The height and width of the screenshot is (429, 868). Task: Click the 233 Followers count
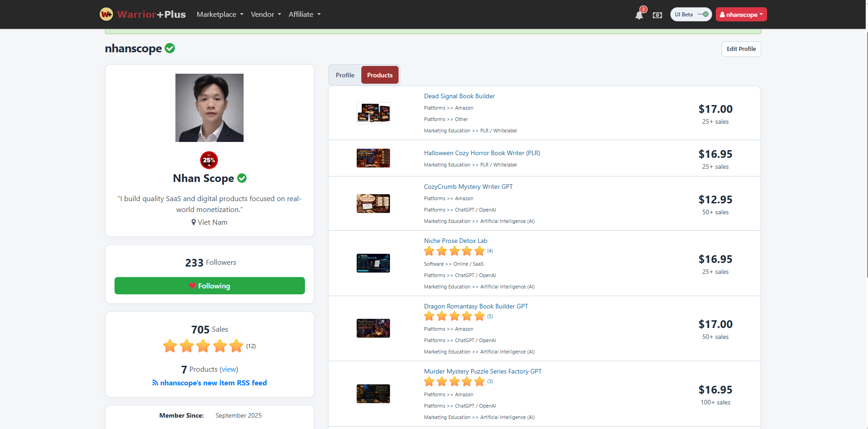pyautogui.click(x=210, y=262)
